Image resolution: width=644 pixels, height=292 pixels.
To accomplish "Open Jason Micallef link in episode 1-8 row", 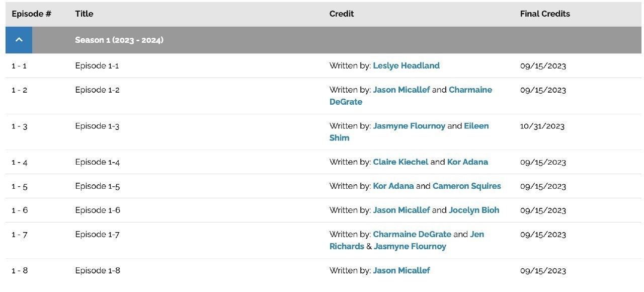I will pyautogui.click(x=401, y=271).
